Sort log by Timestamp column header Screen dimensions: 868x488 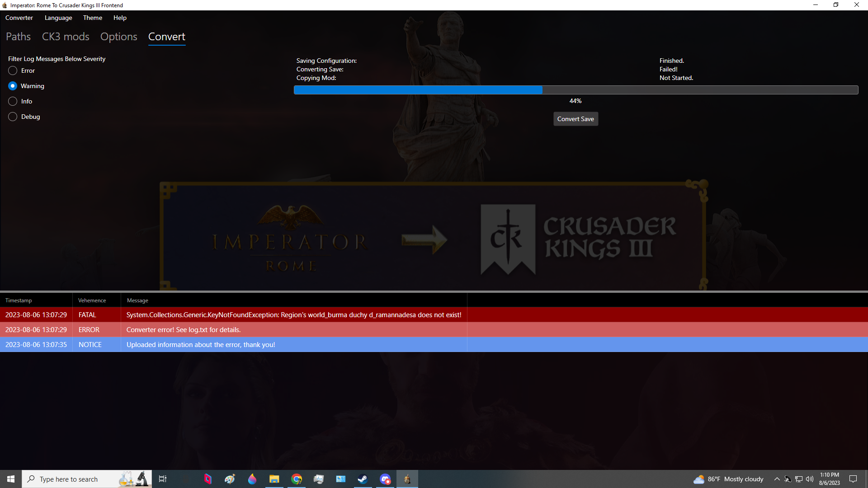(36, 300)
